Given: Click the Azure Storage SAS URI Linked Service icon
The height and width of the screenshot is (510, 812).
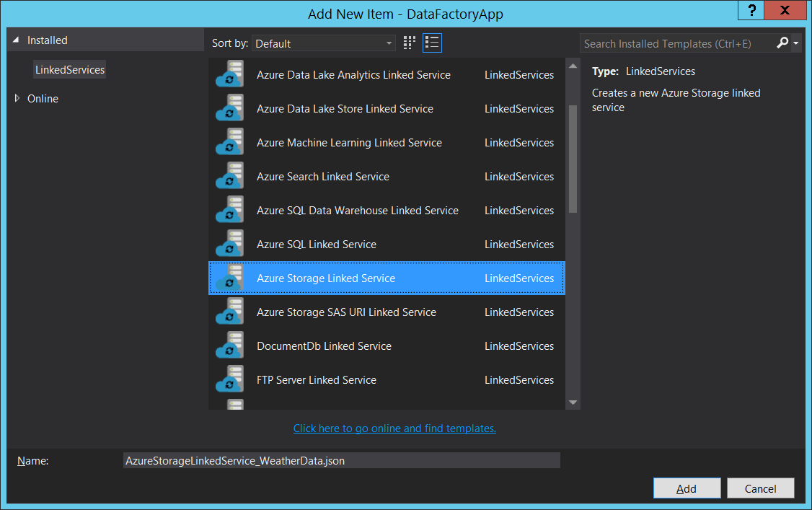Looking at the screenshot, I should point(230,311).
